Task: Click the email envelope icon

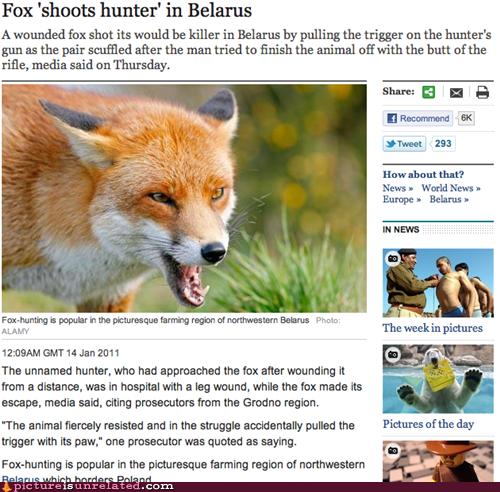Action: pos(456,93)
